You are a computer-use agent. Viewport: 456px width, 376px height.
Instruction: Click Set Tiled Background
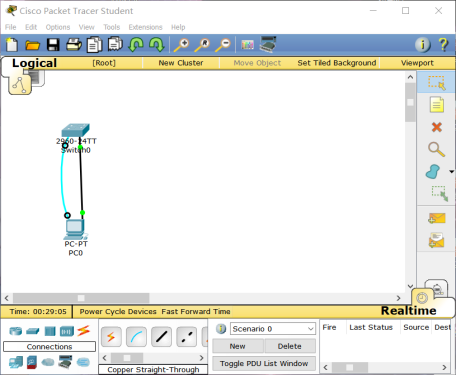337,63
